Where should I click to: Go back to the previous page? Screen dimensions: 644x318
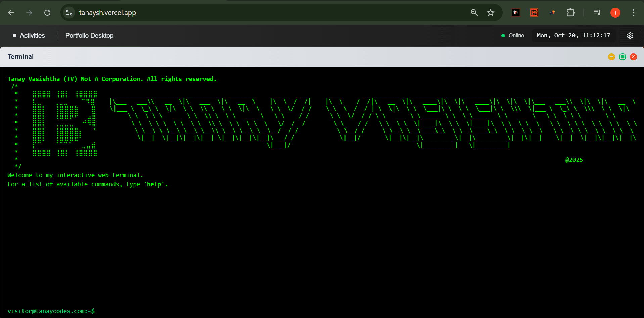[11, 13]
